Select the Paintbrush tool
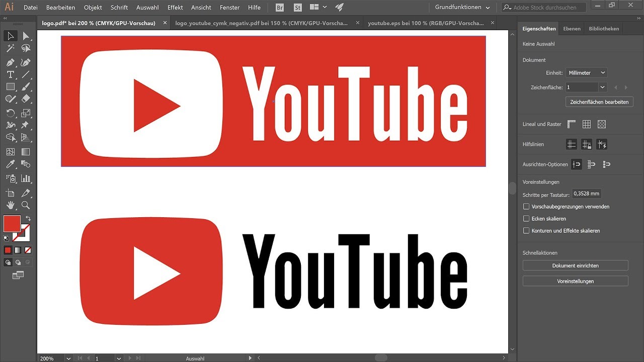Viewport: 644px width, 362px height. pos(26,86)
